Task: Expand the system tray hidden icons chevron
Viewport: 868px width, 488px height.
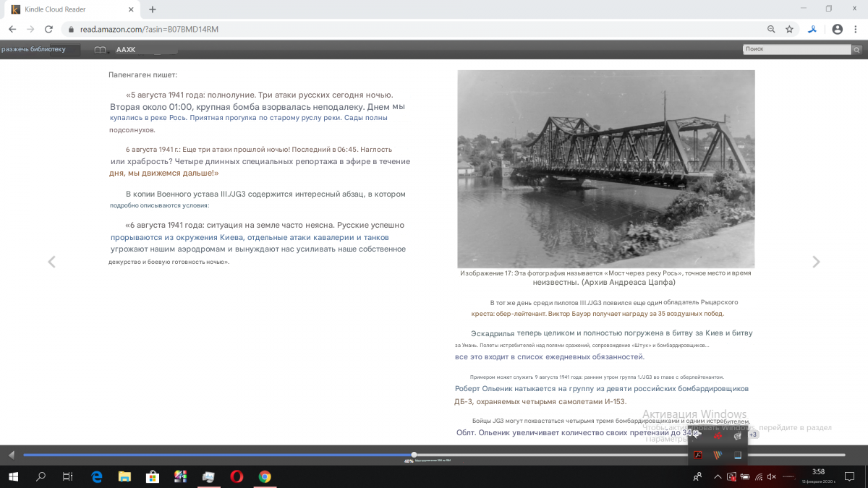Action: click(x=718, y=476)
